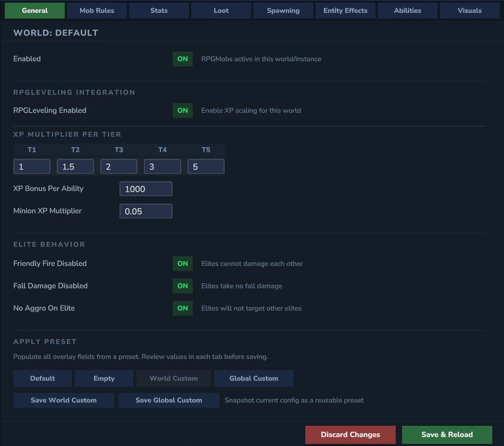504x446 pixels.
Task: Apply the Global Custom preset
Action: click(x=254, y=378)
